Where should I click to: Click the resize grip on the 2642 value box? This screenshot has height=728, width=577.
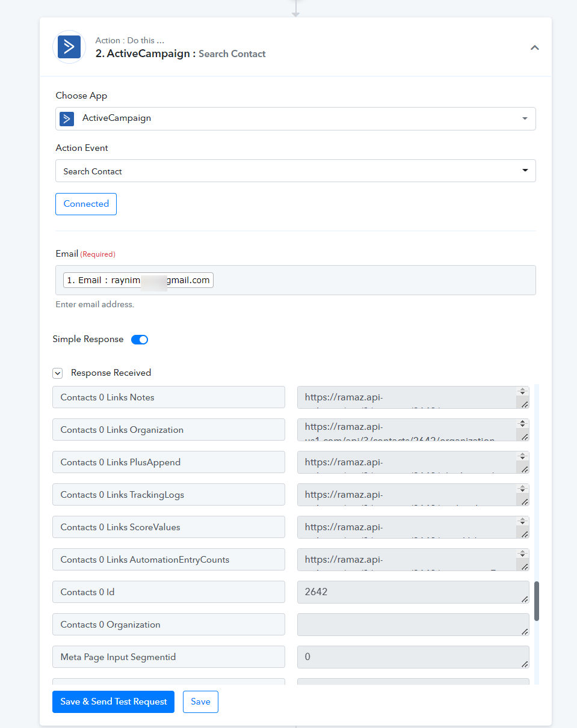tap(525, 599)
